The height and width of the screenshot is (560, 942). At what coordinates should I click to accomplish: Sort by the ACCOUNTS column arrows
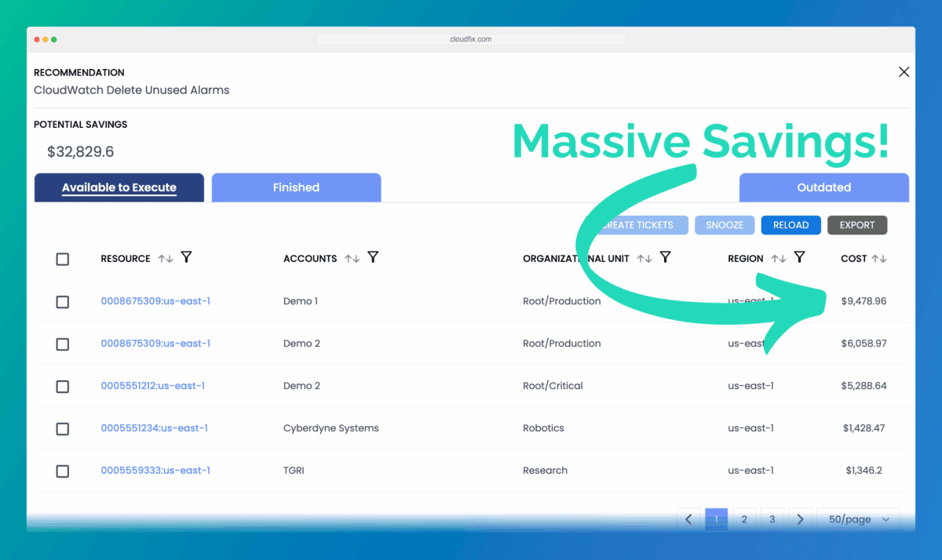click(352, 259)
